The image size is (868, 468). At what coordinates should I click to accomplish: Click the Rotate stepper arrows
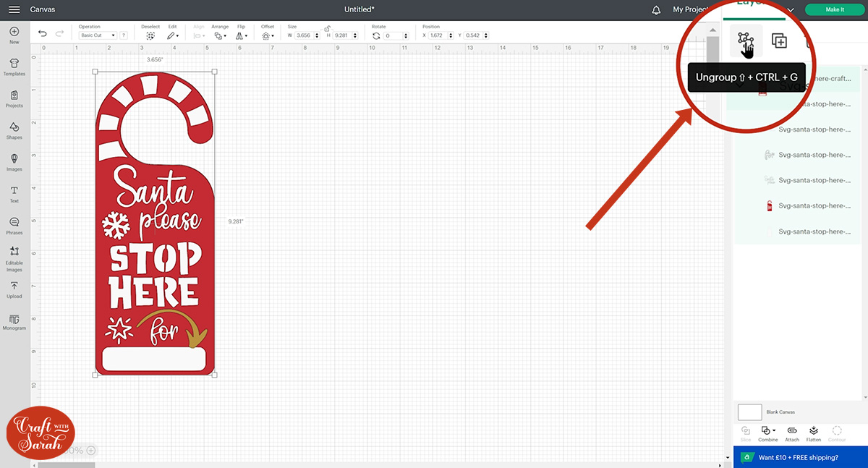pos(407,35)
